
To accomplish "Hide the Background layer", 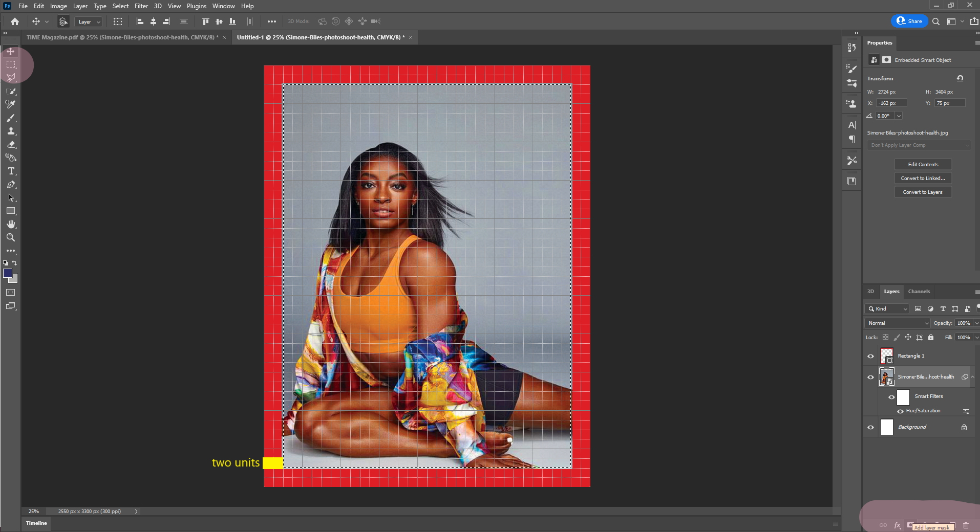I will coord(870,427).
